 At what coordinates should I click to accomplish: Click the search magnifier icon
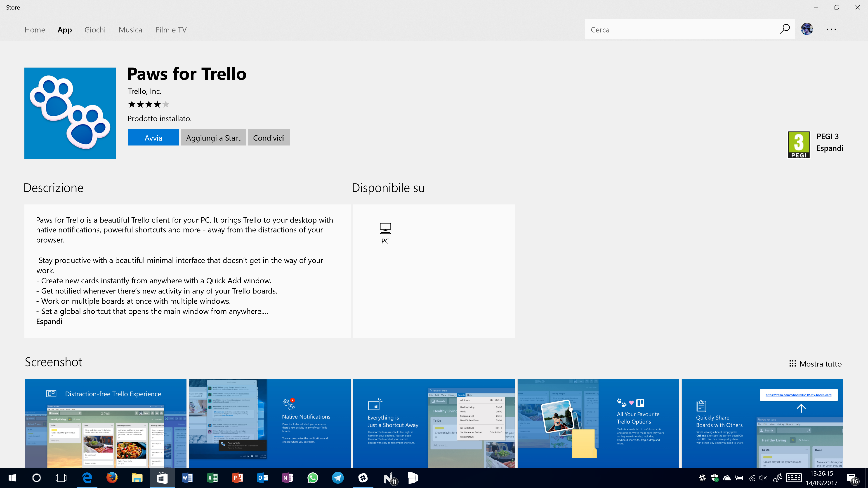[x=784, y=29]
